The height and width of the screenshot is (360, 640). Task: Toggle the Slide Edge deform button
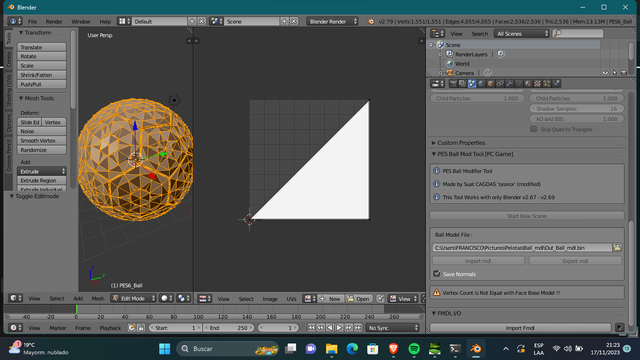(x=29, y=122)
